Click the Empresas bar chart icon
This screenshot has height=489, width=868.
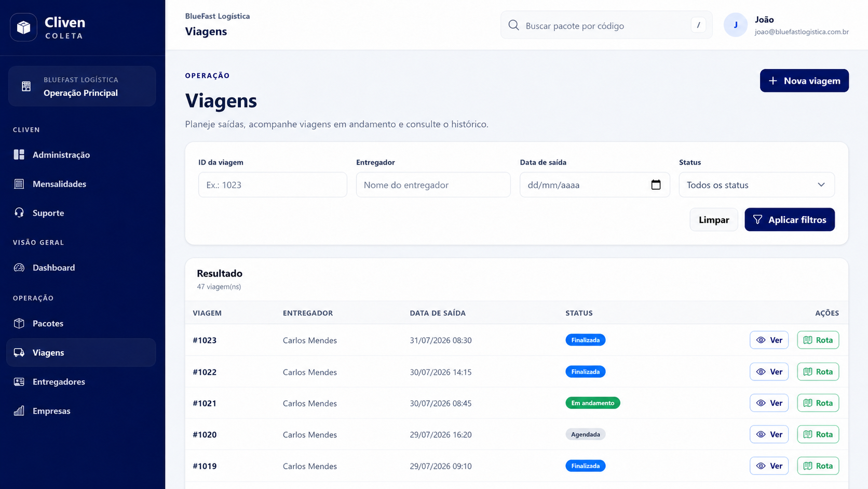click(x=19, y=411)
